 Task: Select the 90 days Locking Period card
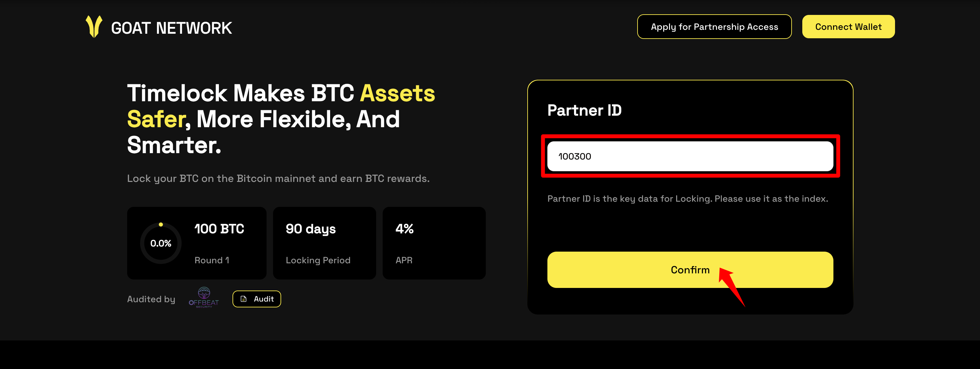[x=324, y=243]
